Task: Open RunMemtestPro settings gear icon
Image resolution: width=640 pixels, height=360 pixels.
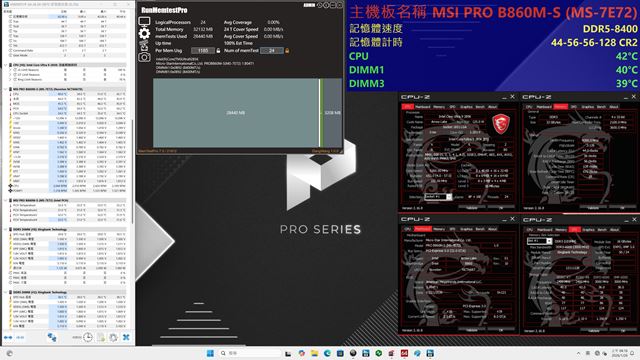Action: point(144,33)
